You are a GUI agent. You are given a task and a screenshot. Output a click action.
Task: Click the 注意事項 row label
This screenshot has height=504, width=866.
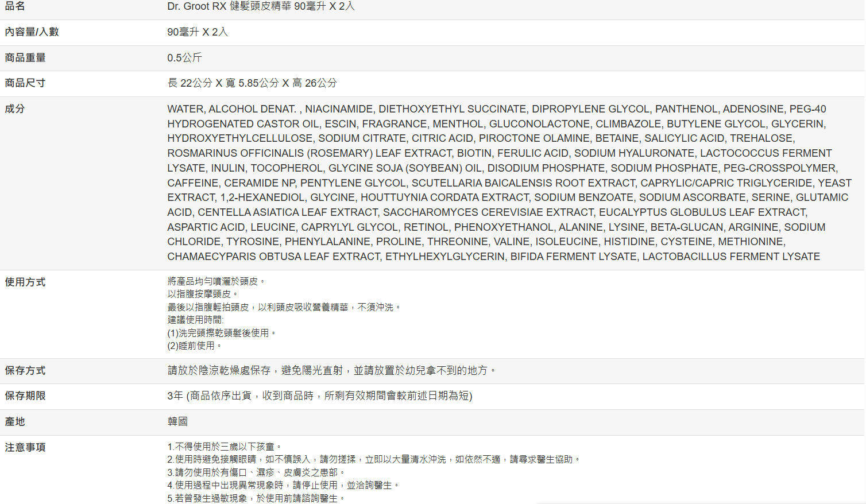(25, 448)
